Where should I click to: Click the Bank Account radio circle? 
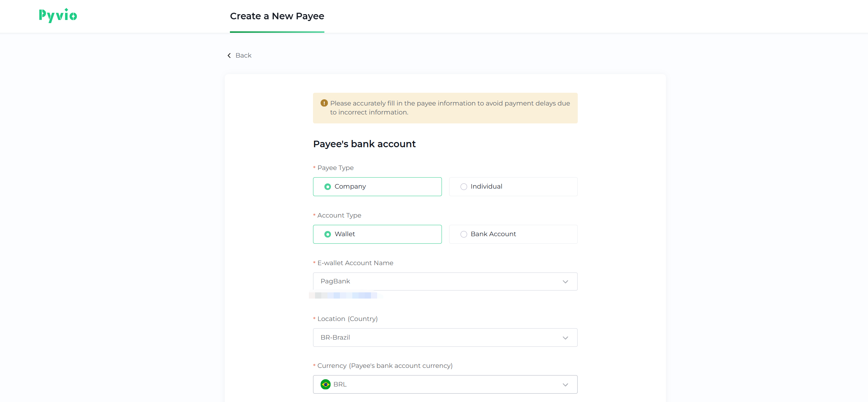tap(464, 234)
